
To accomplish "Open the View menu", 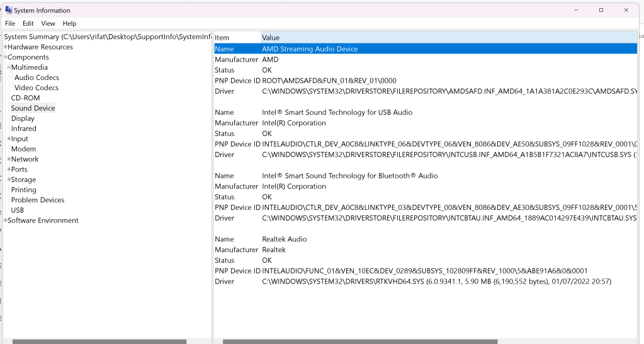I will [48, 23].
